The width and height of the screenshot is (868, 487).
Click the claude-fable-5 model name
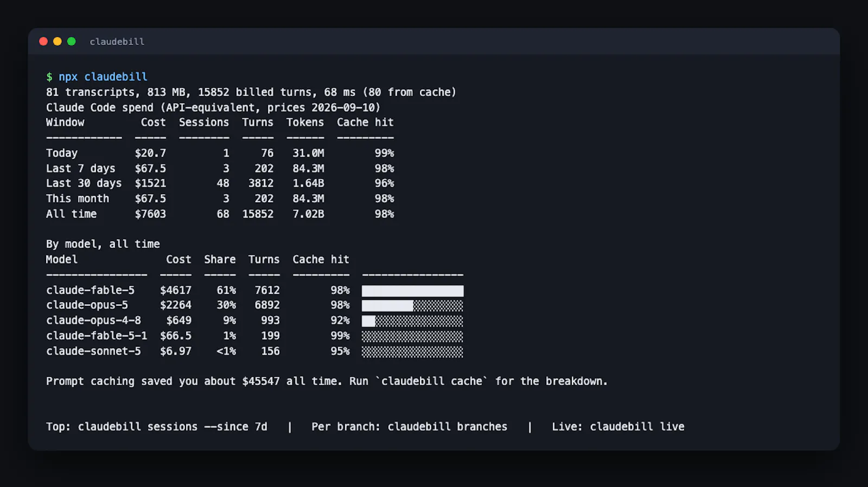pos(91,291)
